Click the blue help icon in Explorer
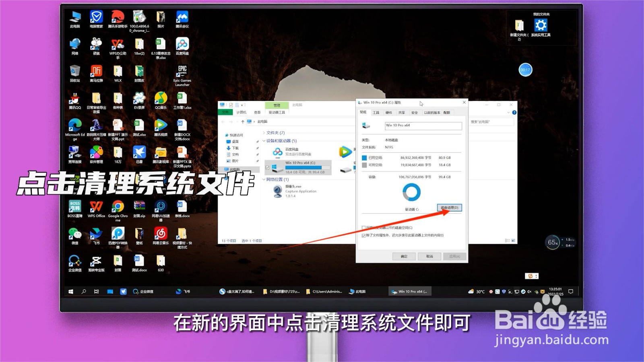The width and height of the screenshot is (644, 362). 514,113
